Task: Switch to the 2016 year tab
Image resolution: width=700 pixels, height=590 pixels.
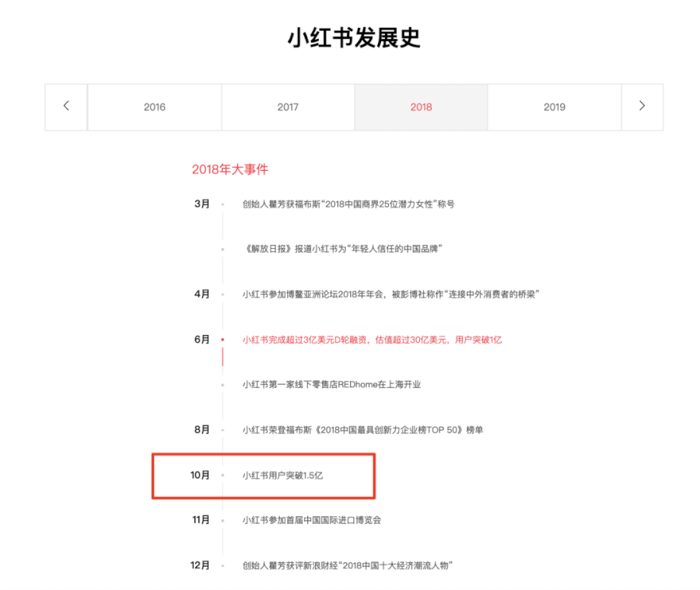Action: 155,107
